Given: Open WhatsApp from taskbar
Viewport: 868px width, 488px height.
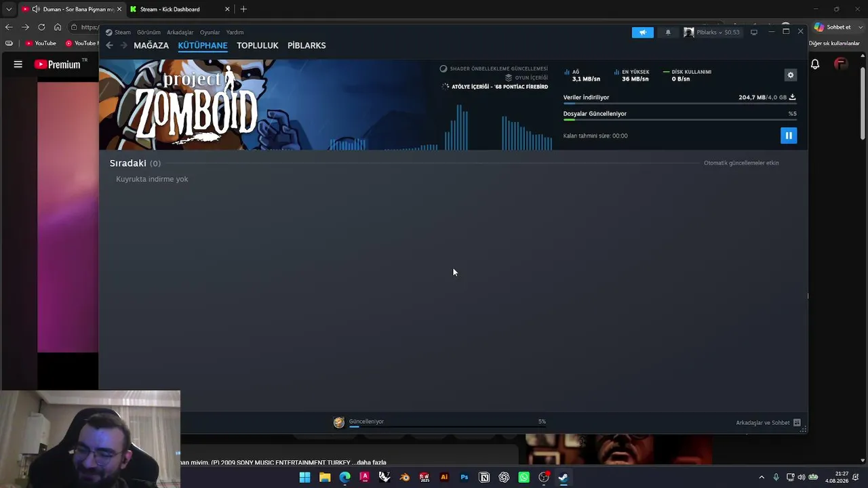Looking at the screenshot, I should tap(524, 477).
